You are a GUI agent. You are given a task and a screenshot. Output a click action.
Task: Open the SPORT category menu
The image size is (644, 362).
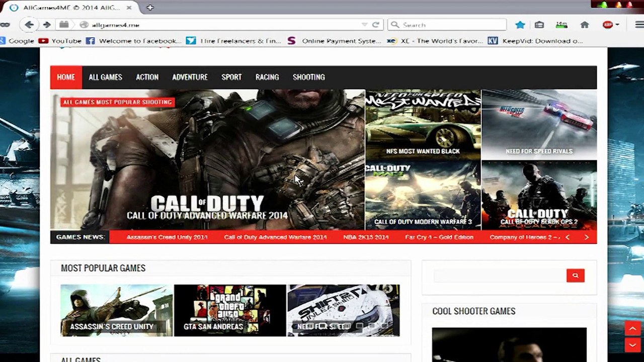click(x=231, y=77)
